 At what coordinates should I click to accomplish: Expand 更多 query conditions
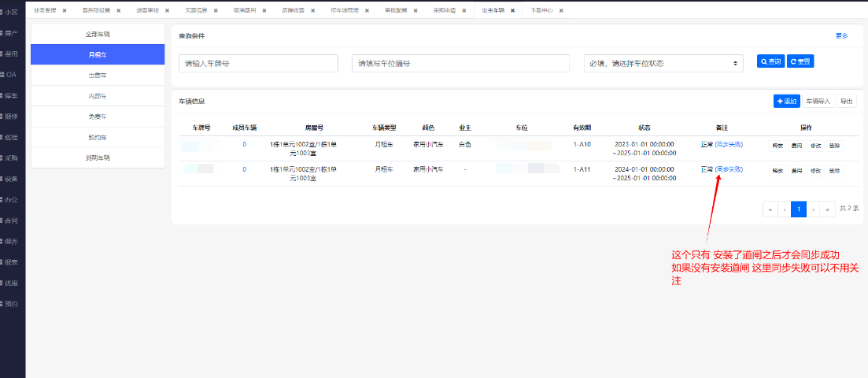point(841,36)
